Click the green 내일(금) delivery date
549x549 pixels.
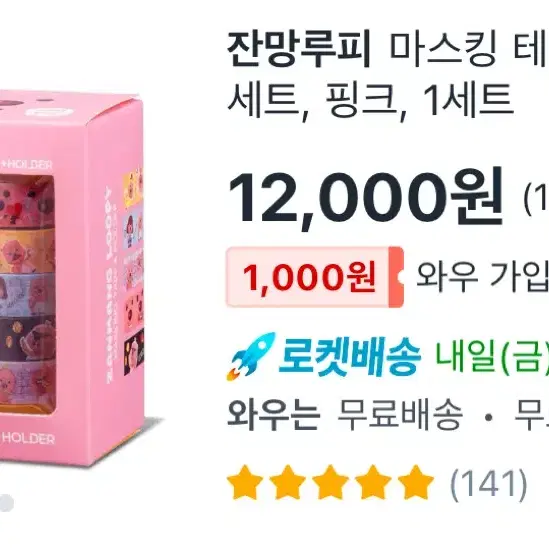pyautogui.click(x=492, y=356)
